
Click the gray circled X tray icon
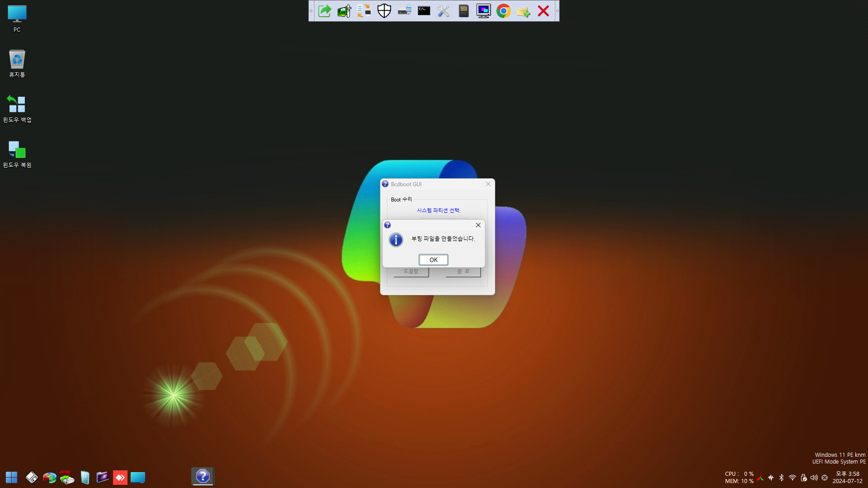coord(825,478)
